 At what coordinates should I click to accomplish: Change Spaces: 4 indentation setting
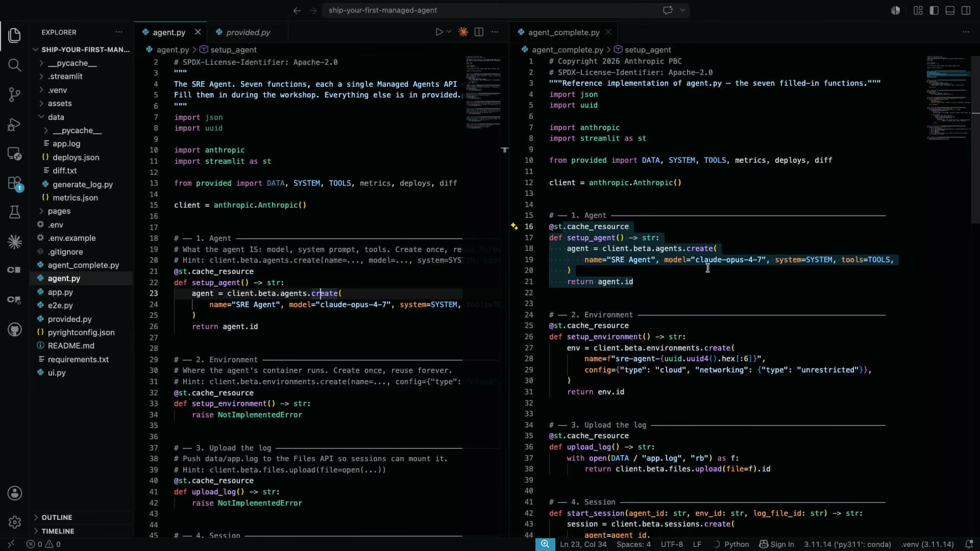[x=633, y=544]
